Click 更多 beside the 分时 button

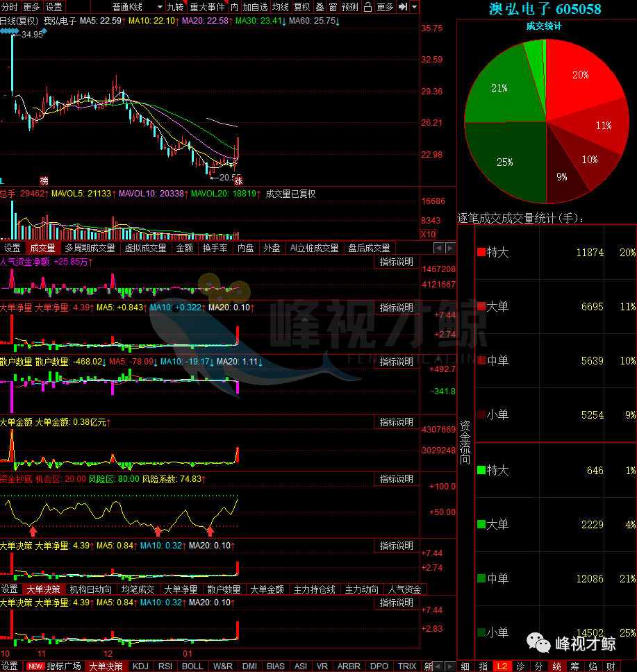pos(32,7)
